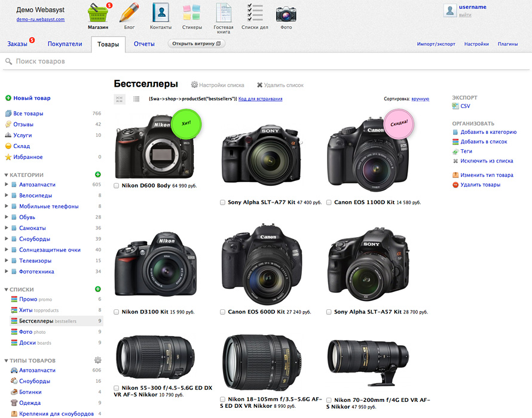Tick the Nikon D600 Body checkbox
This screenshot has height=418, width=532.
pos(117,186)
